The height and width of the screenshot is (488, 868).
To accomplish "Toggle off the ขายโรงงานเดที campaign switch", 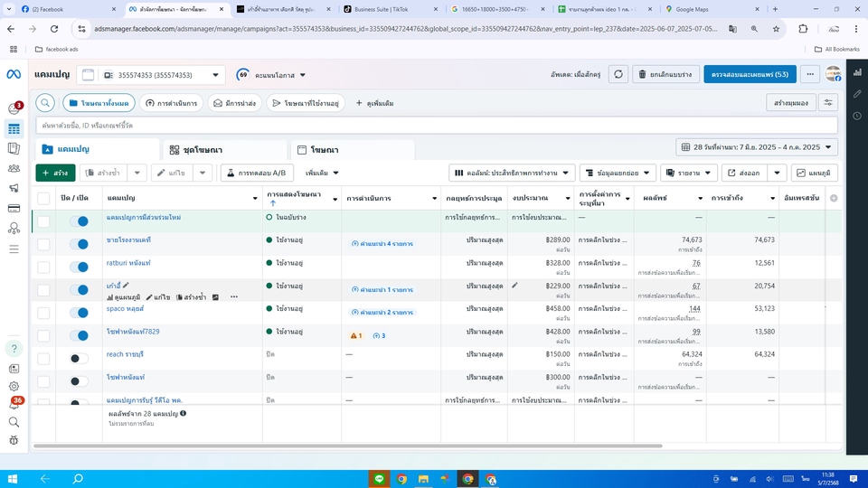I will [80, 244].
